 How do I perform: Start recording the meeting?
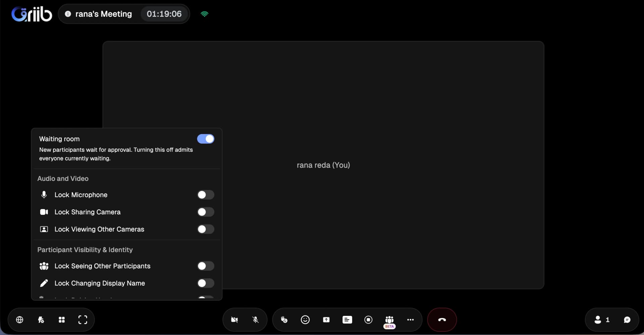[368, 320]
